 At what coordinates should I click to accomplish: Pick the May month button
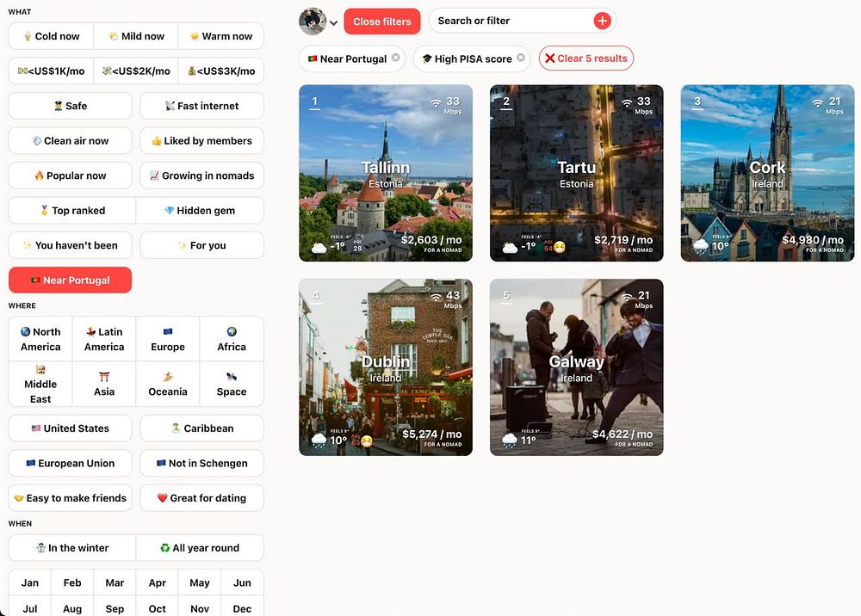tap(200, 582)
